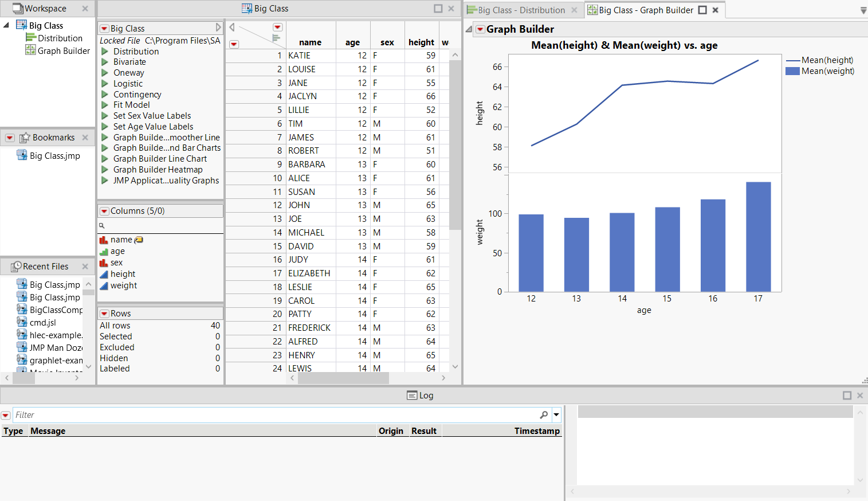
Task: Open cmd.jsl from Recent Files
Action: click(42, 322)
